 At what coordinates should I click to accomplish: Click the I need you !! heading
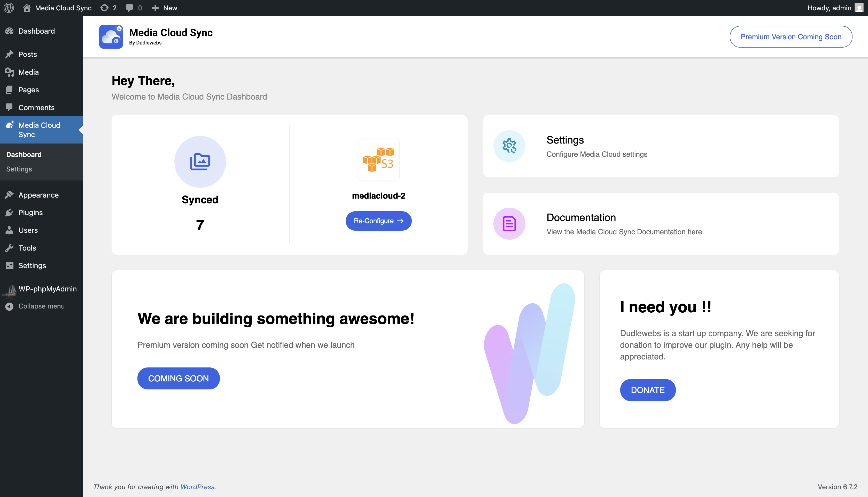tap(665, 307)
